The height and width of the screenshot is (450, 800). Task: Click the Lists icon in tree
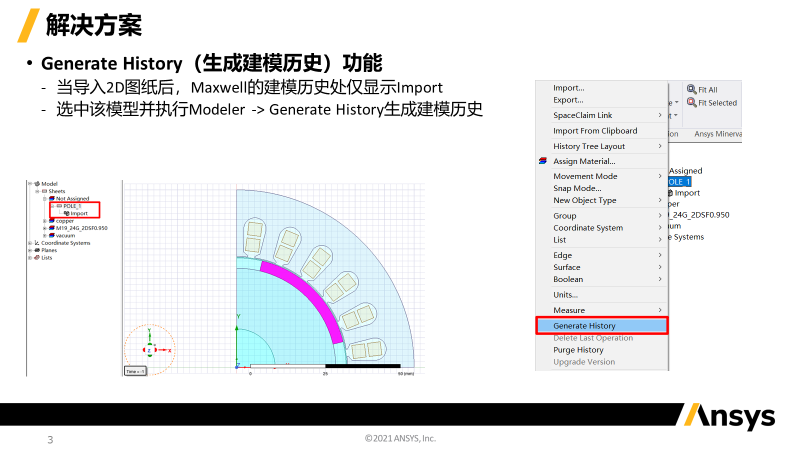tap(37, 258)
